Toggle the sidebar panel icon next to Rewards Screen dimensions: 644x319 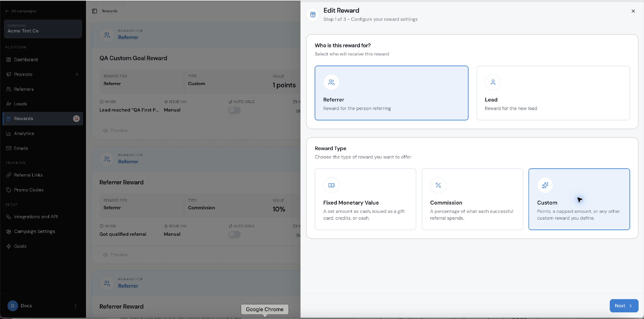94,11
